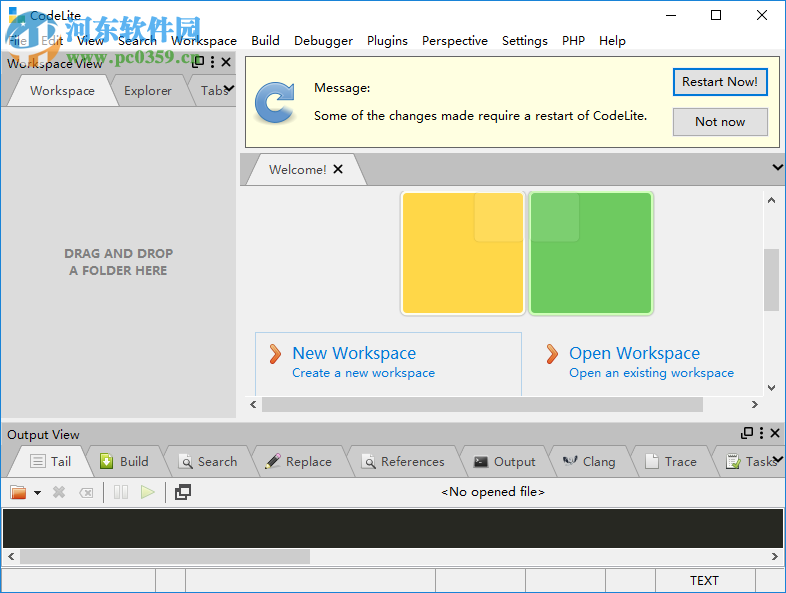Click Tail output scroll left arrow
This screenshot has height=593, width=786.
click(11, 556)
